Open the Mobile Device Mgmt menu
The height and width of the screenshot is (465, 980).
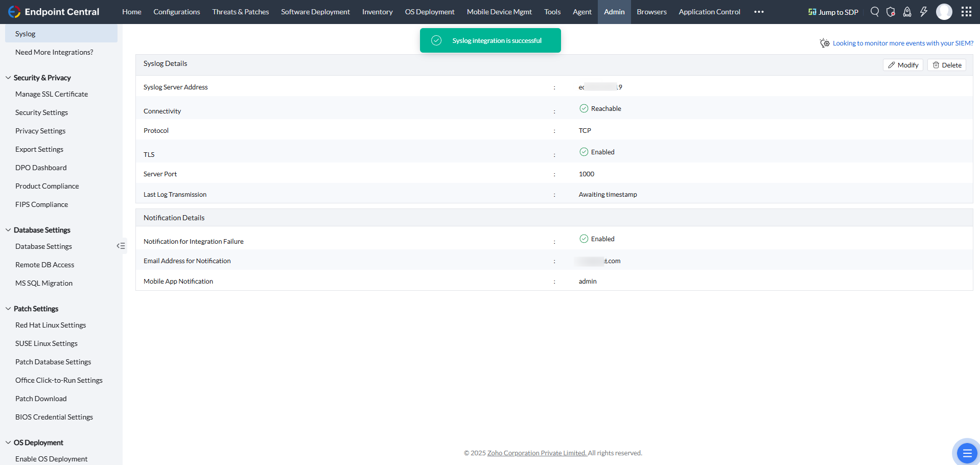pyautogui.click(x=499, y=12)
